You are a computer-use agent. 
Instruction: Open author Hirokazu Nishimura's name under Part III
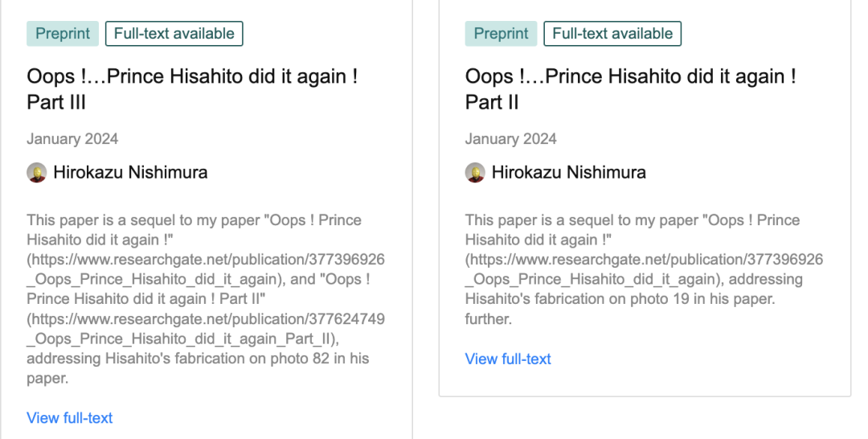(x=130, y=172)
